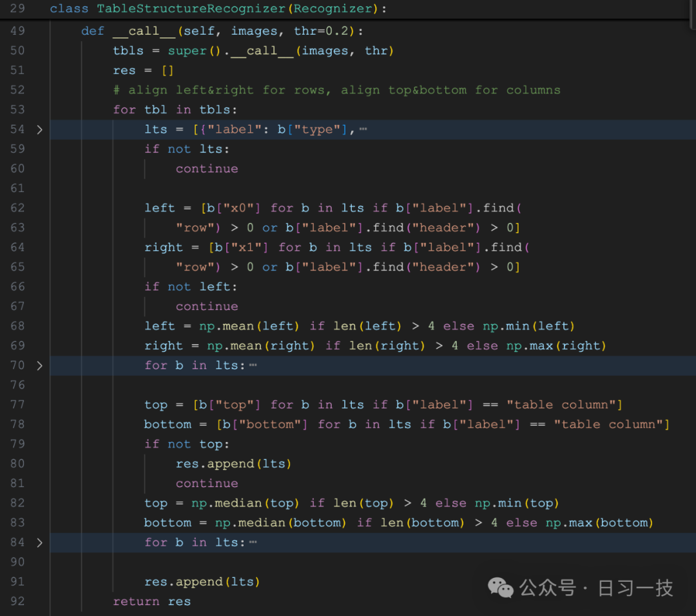696x616 pixels.
Task: Click 'continue' statement on line 60
Action: [x=206, y=168]
